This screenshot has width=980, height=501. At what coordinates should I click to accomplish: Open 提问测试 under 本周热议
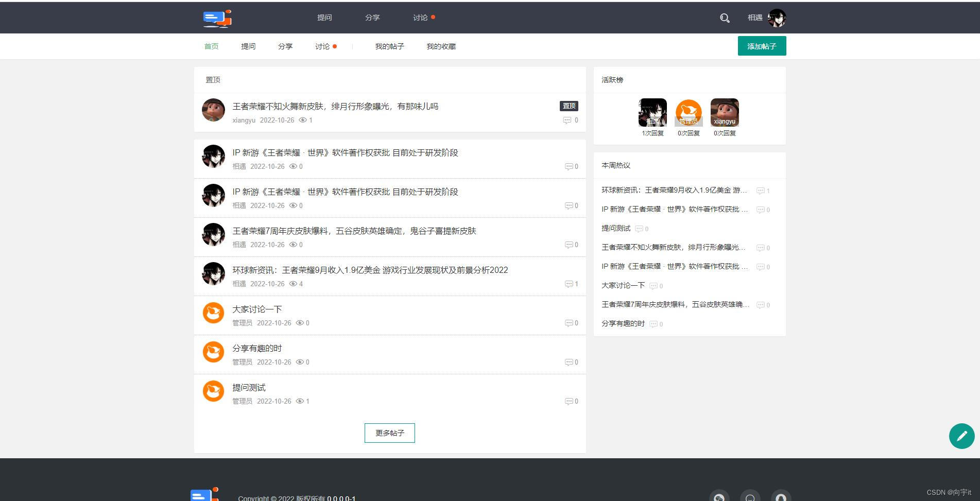coord(616,228)
